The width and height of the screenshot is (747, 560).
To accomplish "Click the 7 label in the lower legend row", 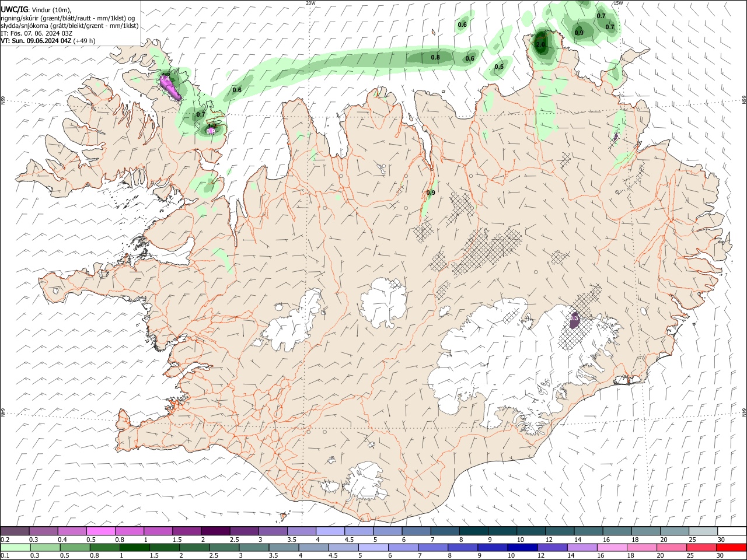I will [x=420, y=556].
